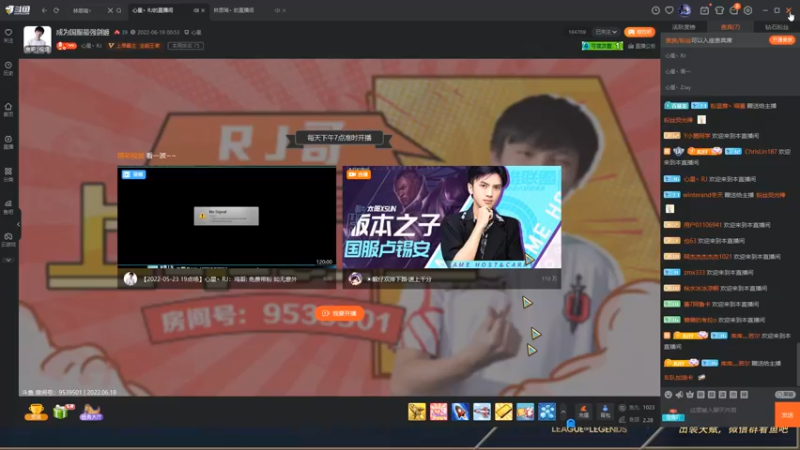Close the third 林思瑞 live room tab

(x=284, y=10)
